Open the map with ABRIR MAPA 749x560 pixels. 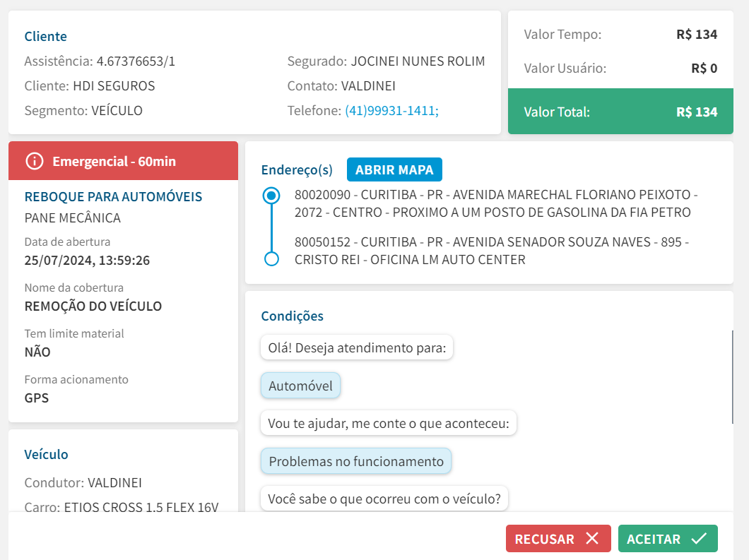[x=394, y=170]
